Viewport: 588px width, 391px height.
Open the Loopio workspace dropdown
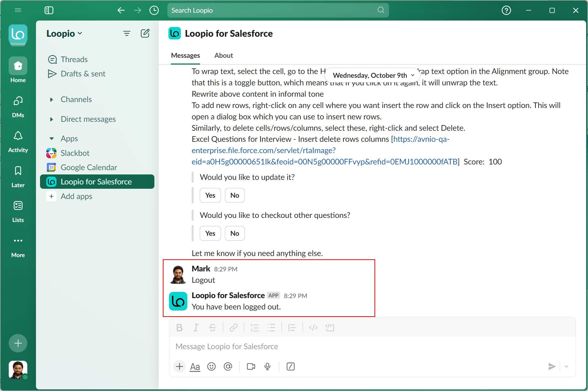[x=64, y=33]
